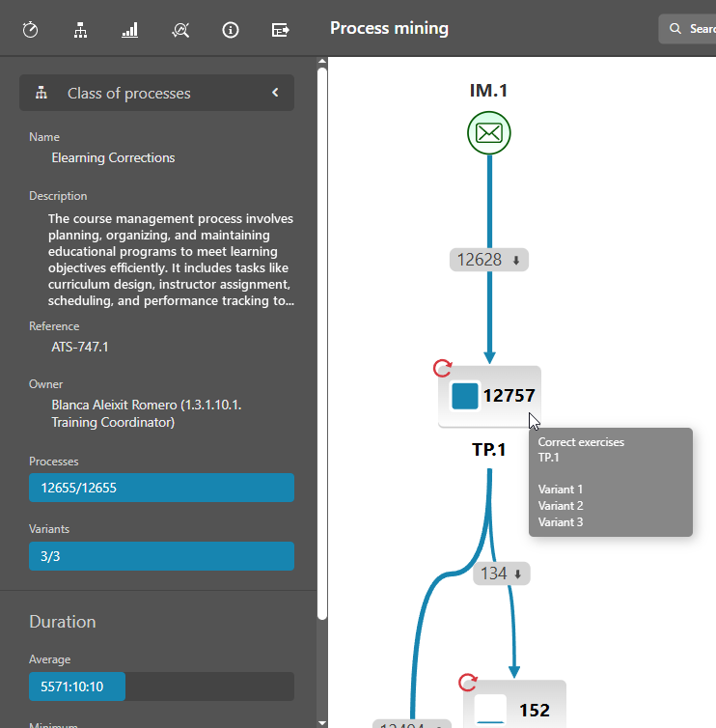This screenshot has height=728, width=716.
Task: Click the analysis magnifier toolbar icon
Action: click(x=179, y=30)
